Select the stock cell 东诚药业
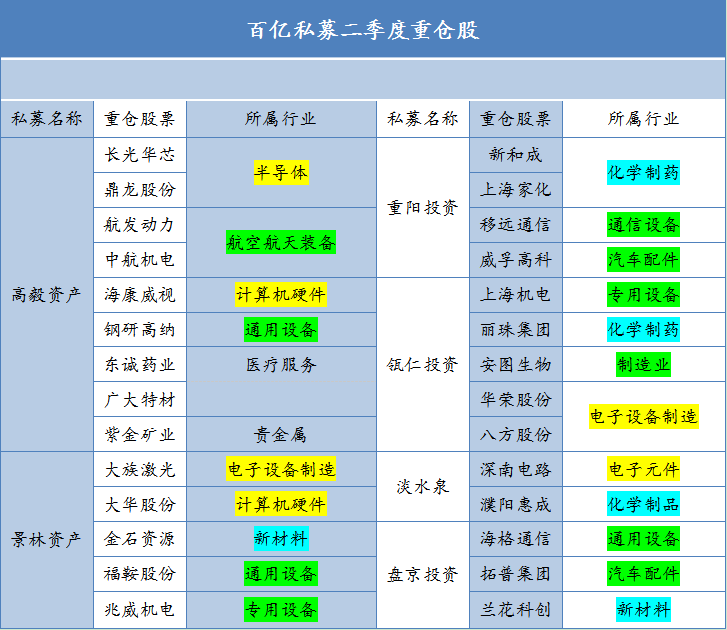The width and height of the screenshot is (727, 630). (x=140, y=364)
